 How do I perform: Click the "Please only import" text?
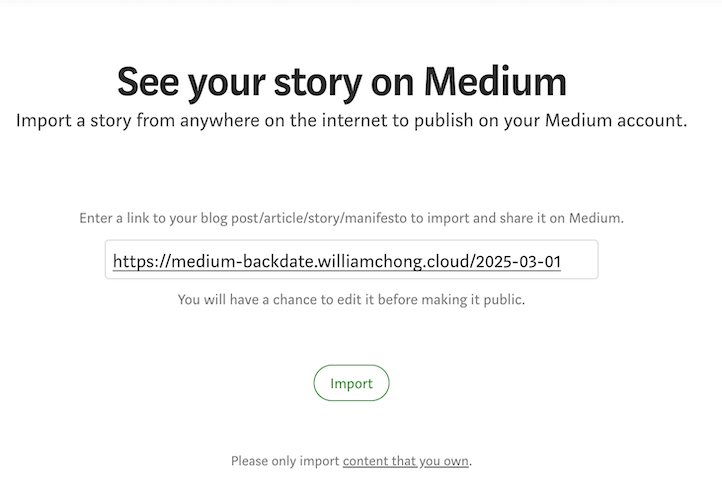286,461
